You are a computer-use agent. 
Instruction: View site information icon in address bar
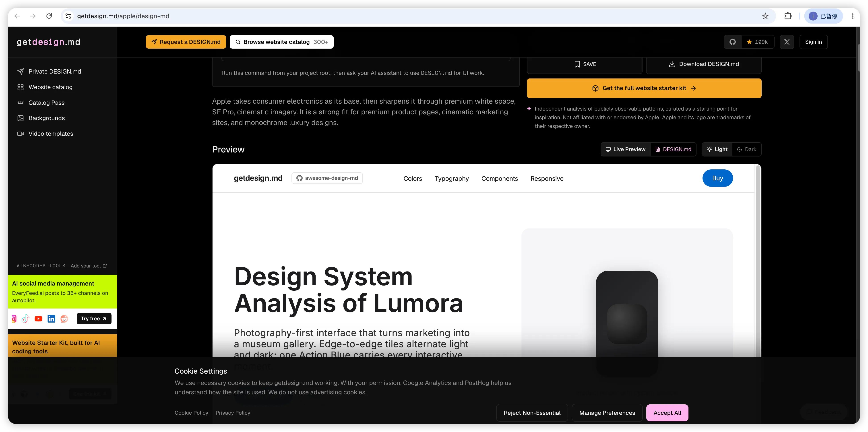68,16
